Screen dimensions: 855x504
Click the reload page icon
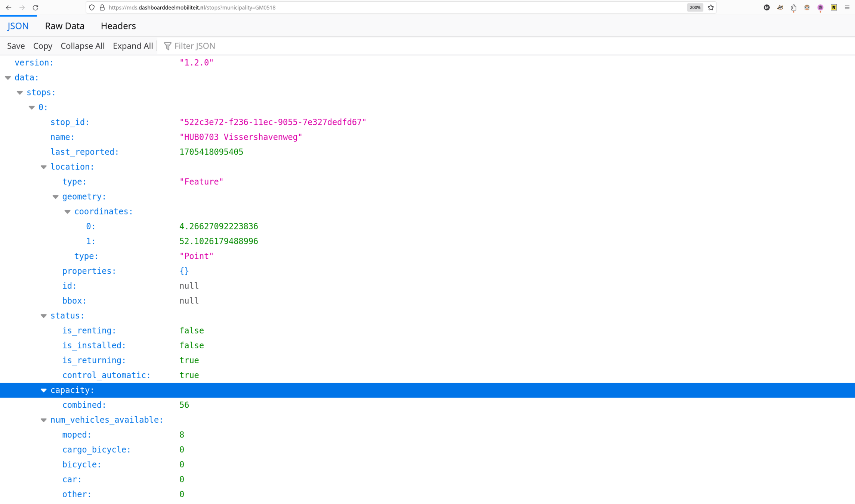click(36, 7)
